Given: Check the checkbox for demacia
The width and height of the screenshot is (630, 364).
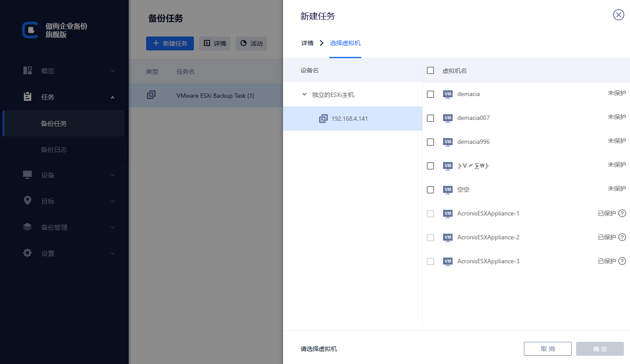Looking at the screenshot, I should [x=430, y=94].
